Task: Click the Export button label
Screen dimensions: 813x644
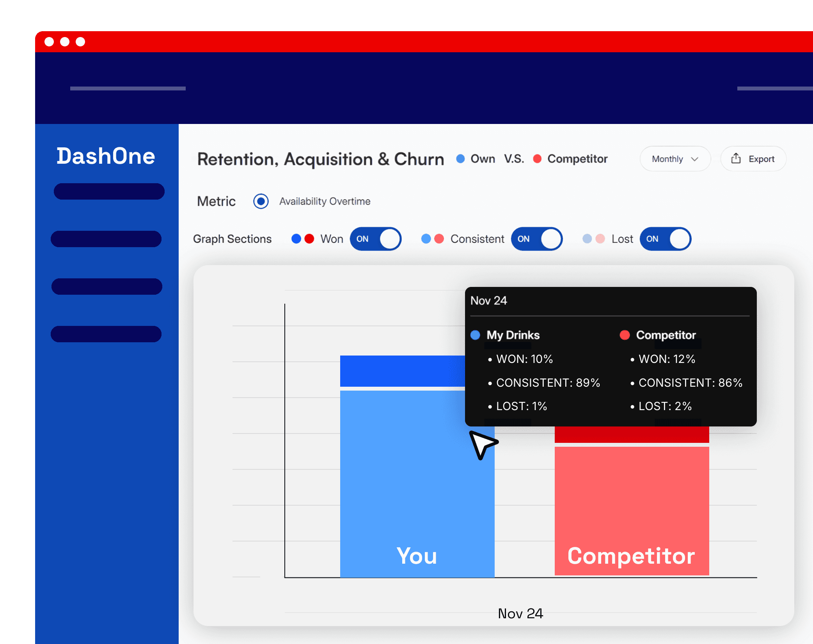Action: point(762,159)
